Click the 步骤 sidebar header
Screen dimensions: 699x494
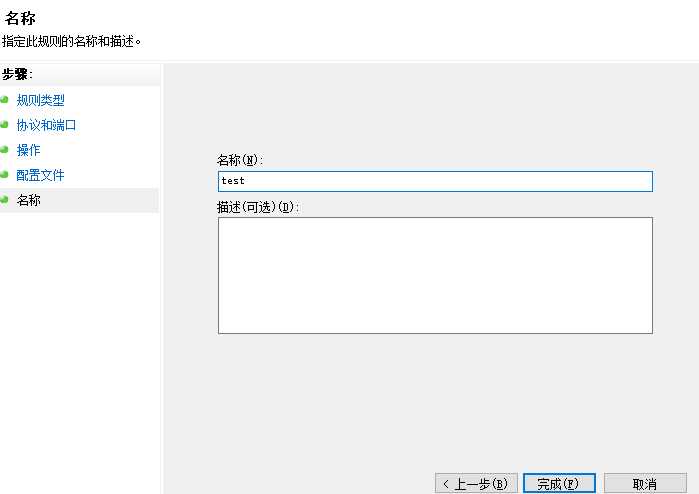click(x=17, y=74)
